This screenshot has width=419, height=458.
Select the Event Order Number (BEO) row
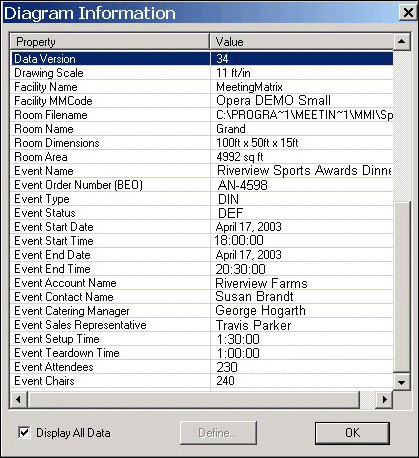coord(202,185)
